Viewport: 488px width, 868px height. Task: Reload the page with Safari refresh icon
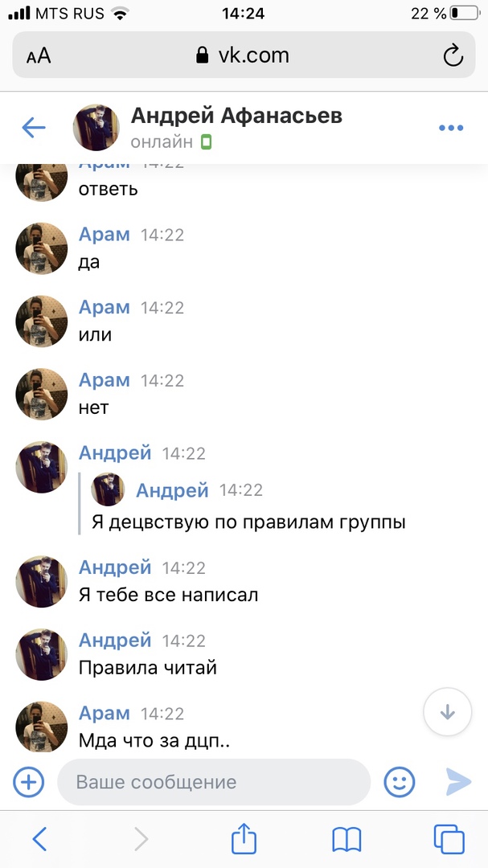point(453,55)
